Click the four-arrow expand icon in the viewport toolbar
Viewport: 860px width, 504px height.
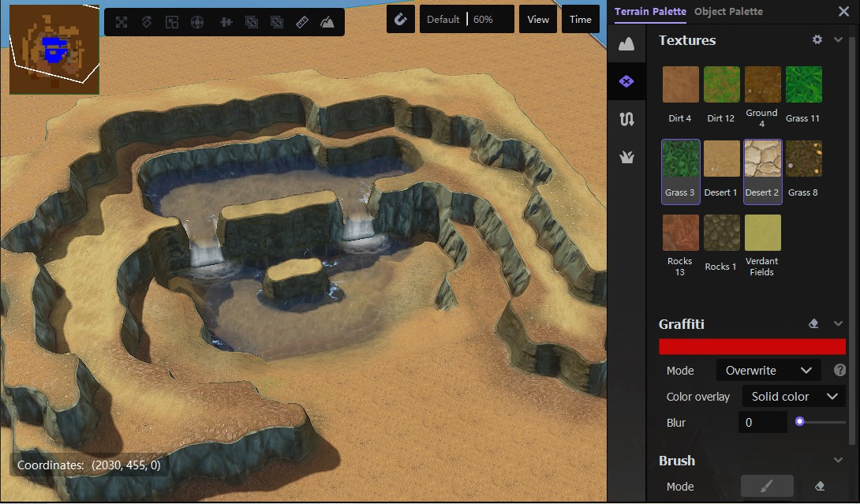click(122, 22)
